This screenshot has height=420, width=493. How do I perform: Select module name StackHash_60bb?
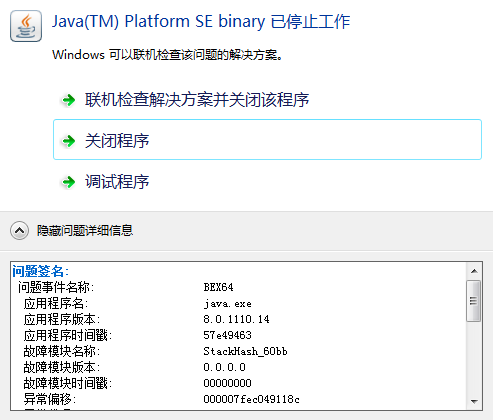(x=245, y=351)
